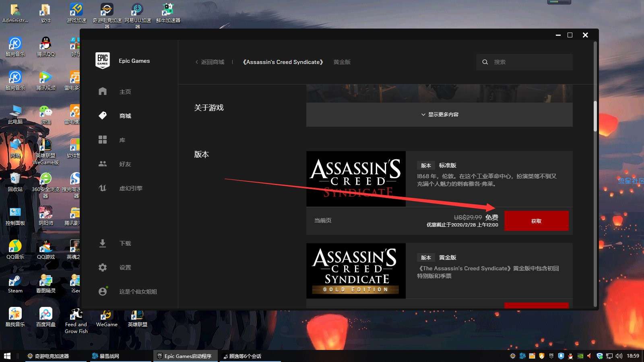Open the Gold Edition Syndicate thumbnail

point(356,271)
